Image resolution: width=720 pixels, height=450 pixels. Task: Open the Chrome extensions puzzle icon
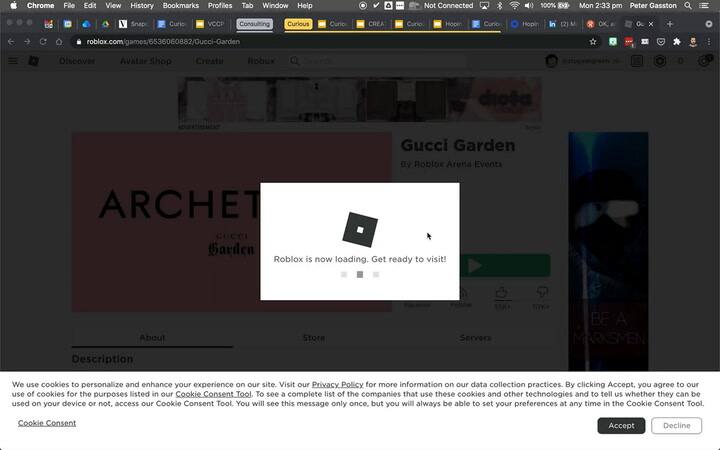pyautogui.click(x=677, y=42)
